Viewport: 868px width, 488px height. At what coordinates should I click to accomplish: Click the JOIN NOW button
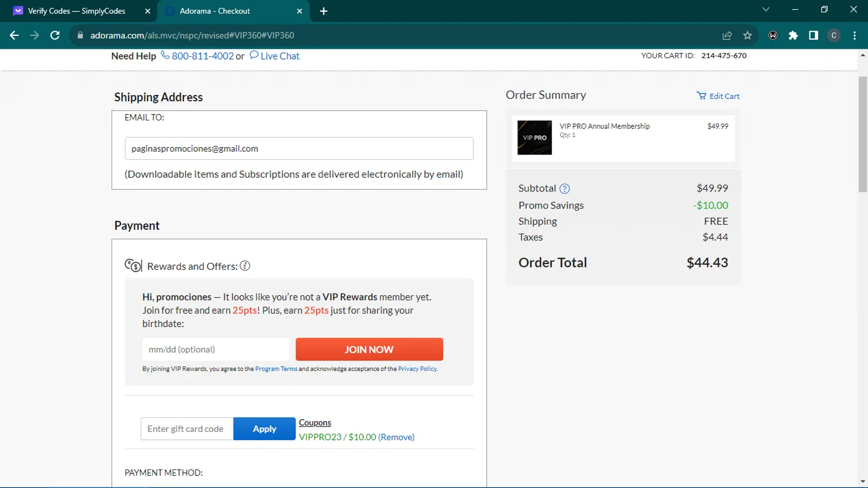[369, 350]
